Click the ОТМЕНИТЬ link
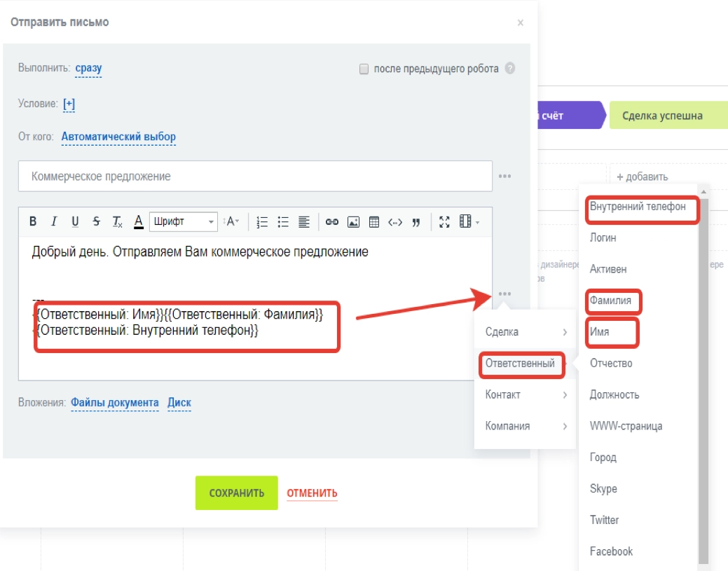Viewport: 728px width, 571px height. pyautogui.click(x=312, y=493)
